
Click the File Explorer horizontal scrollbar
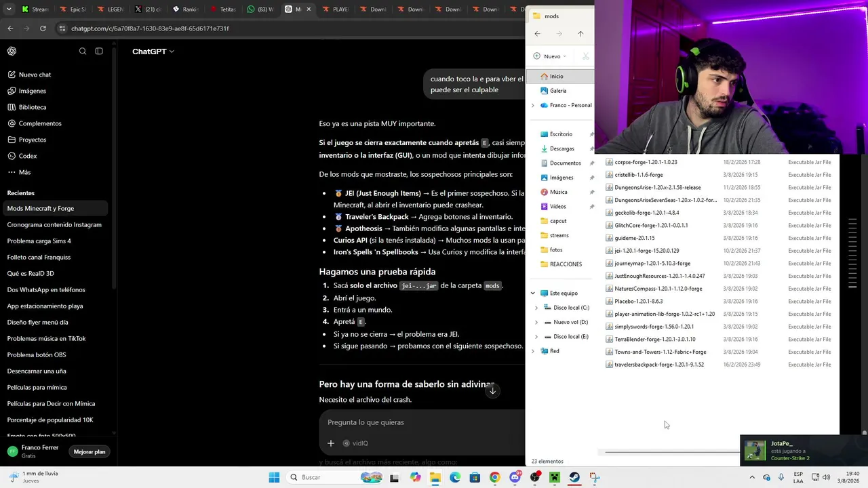671,451
